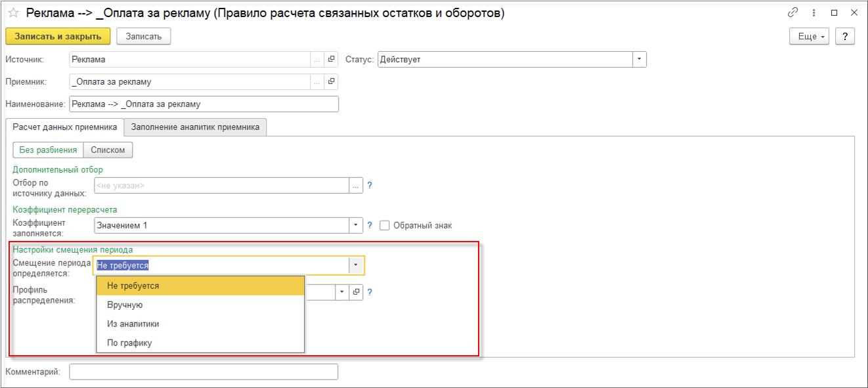Expand the Статус dropdown

coord(640,60)
